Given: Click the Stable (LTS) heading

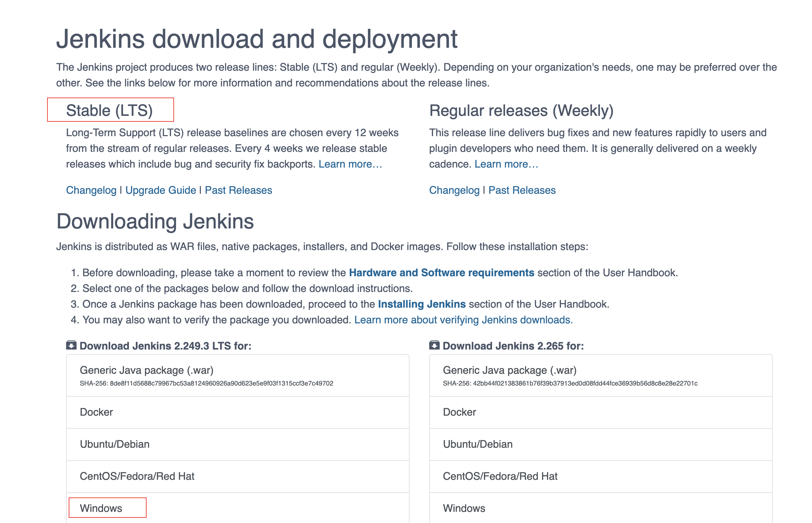Looking at the screenshot, I should click(x=109, y=111).
